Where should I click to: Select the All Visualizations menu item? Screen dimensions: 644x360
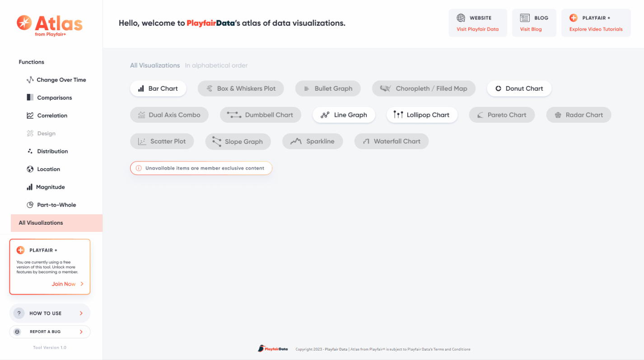pos(56,223)
